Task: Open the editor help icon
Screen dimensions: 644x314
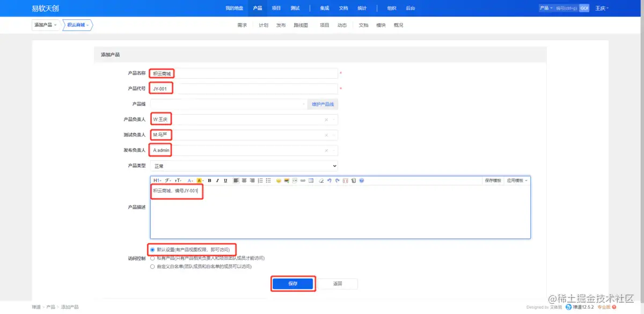Action: 361,181
